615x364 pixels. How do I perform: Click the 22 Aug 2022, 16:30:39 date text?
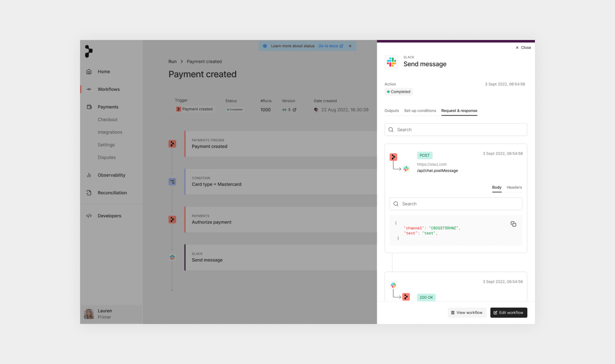[345, 110]
